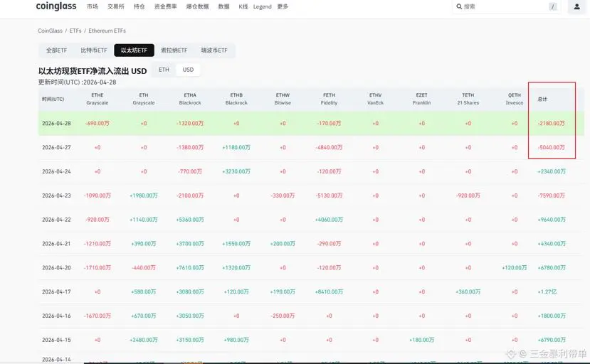Click the ETH Grayscale column header
The image size is (590, 364).
pyautogui.click(x=144, y=99)
